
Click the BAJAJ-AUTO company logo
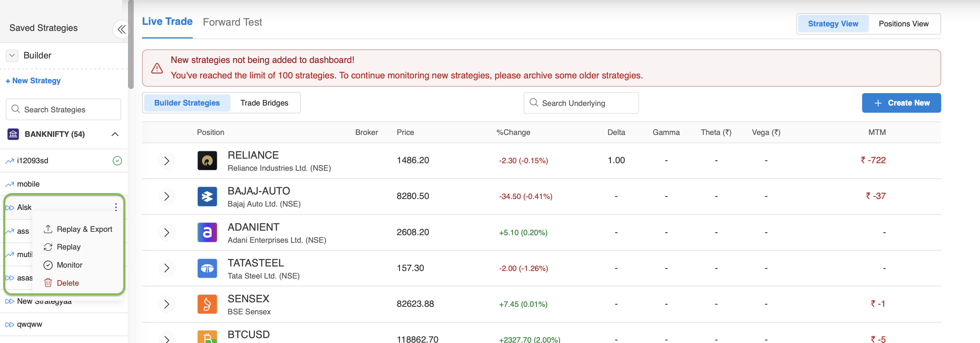click(208, 196)
